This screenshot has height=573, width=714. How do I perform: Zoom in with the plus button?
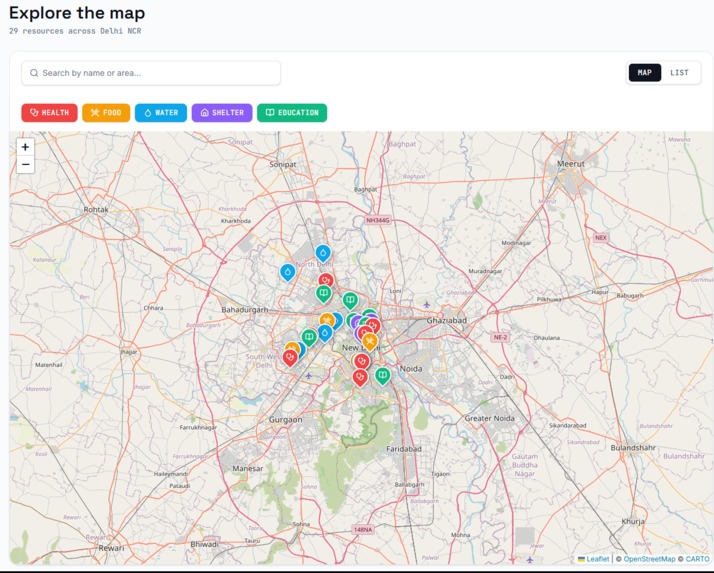[26, 147]
